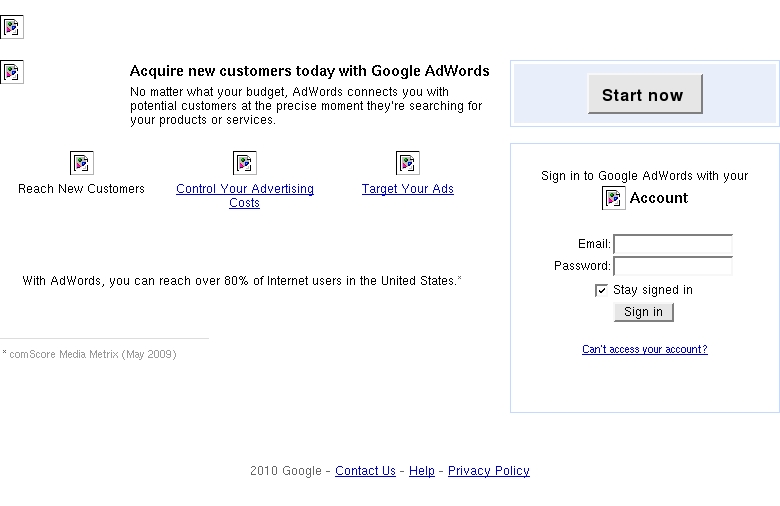Open the Contact Us footer link

[365, 471]
